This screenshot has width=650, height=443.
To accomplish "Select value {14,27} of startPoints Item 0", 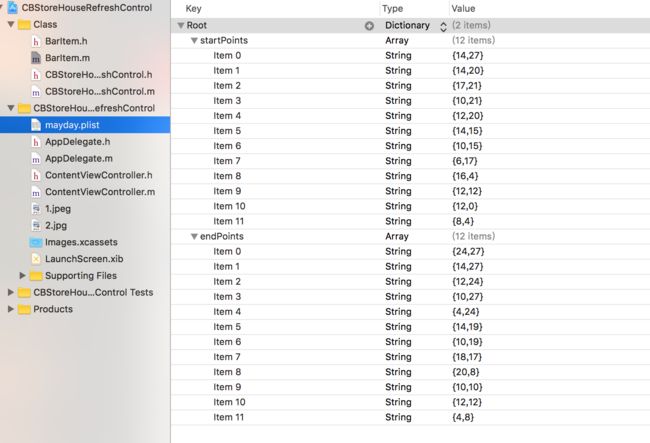I will coord(468,56).
